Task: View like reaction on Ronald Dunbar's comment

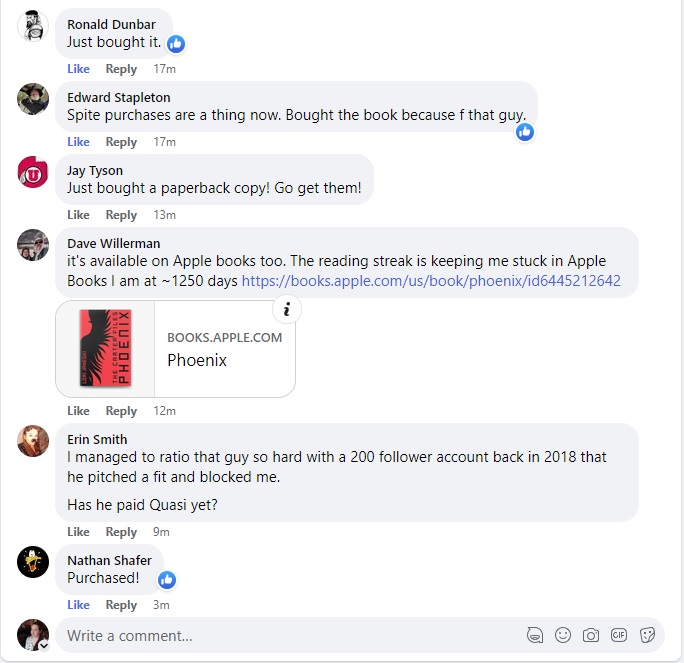Action: [x=176, y=44]
